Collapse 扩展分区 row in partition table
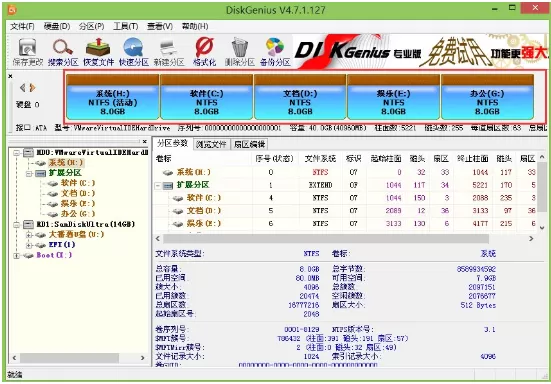This screenshot has height=384, width=551. pos(158,185)
